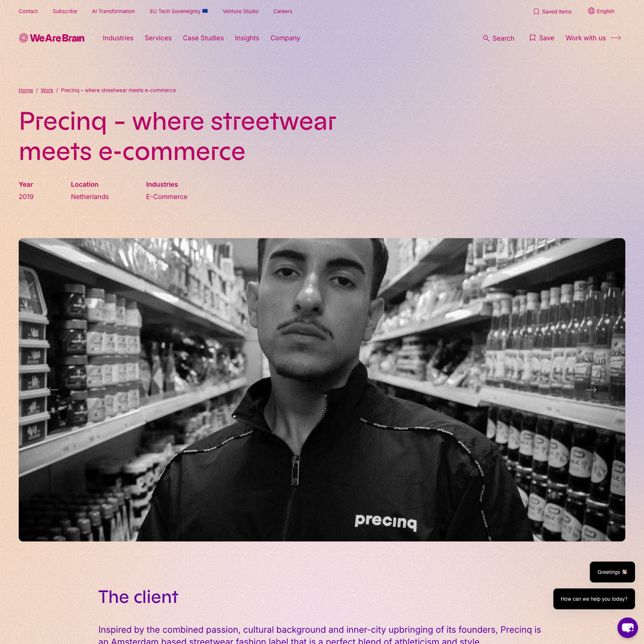This screenshot has height=644, width=644.
Task: Open the EU Tech Sovereignty link
Action: pos(179,11)
